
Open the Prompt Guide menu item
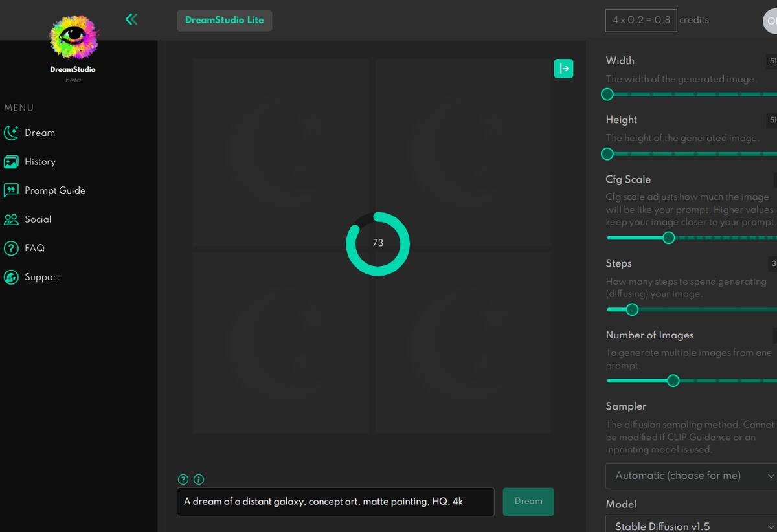click(x=55, y=190)
